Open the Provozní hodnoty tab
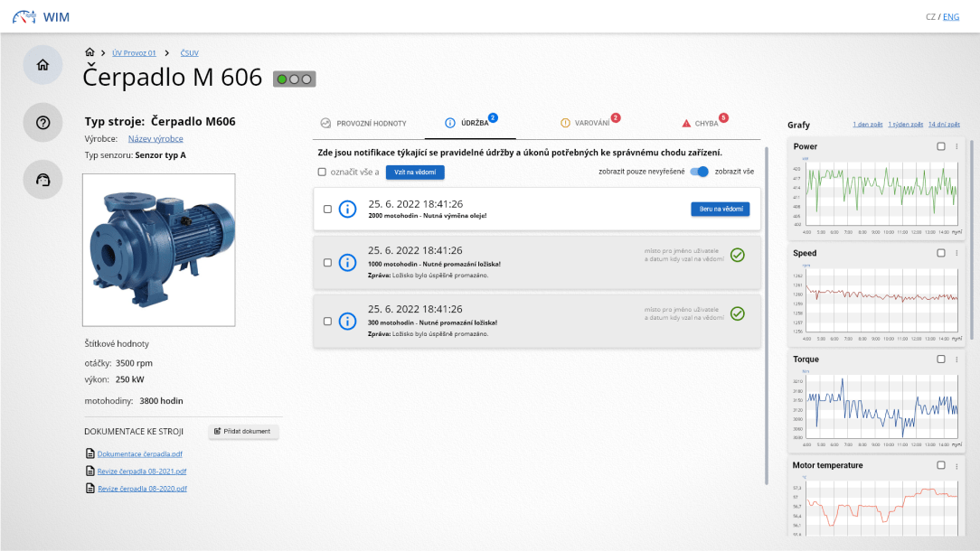The height and width of the screenshot is (551, 980). click(x=363, y=123)
